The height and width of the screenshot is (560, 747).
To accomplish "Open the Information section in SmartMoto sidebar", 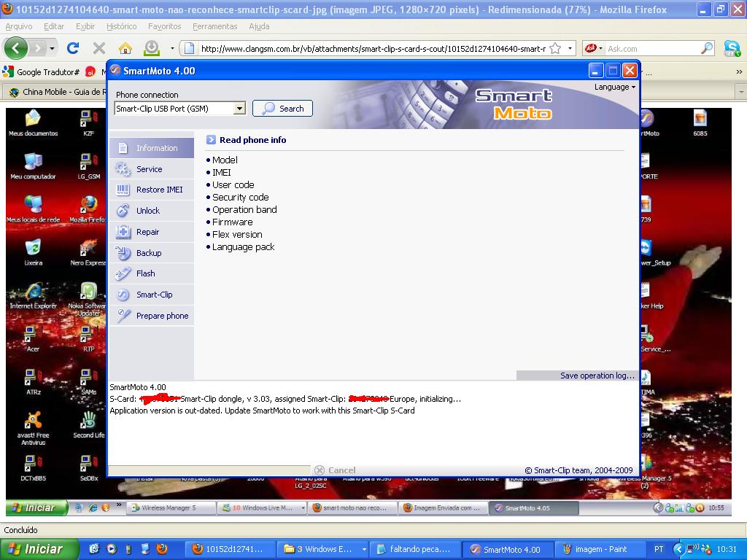I will pos(152,148).
